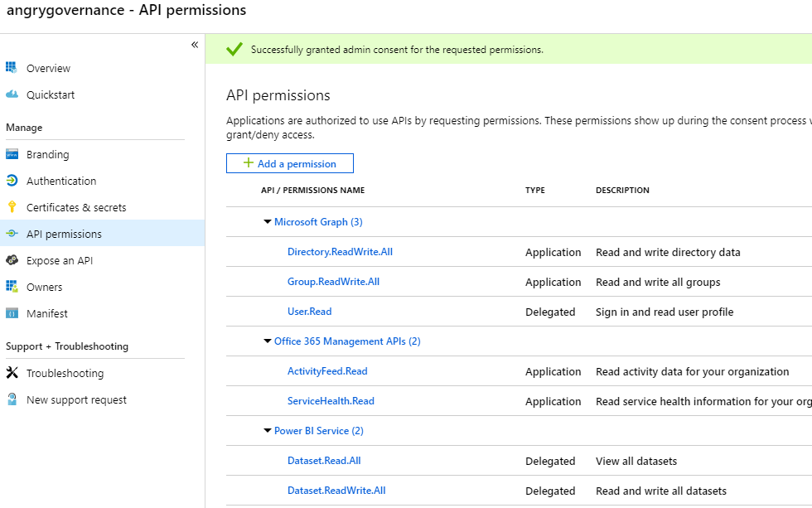812x508 pixels.
Task: Collapse Office 365 Management APIs group
Action: click(268, 341)
